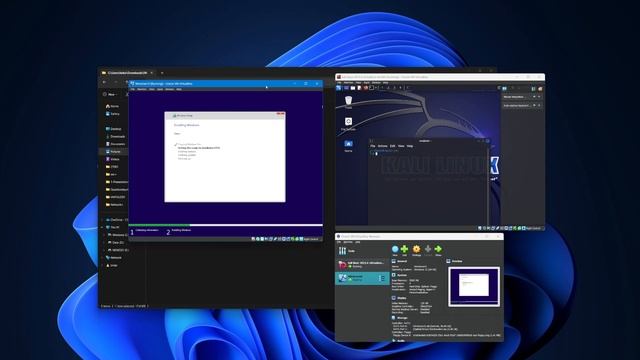Select Videos in File Explorer sidebar
Viewport: 640px width, 360px height.
pos(113,159)
